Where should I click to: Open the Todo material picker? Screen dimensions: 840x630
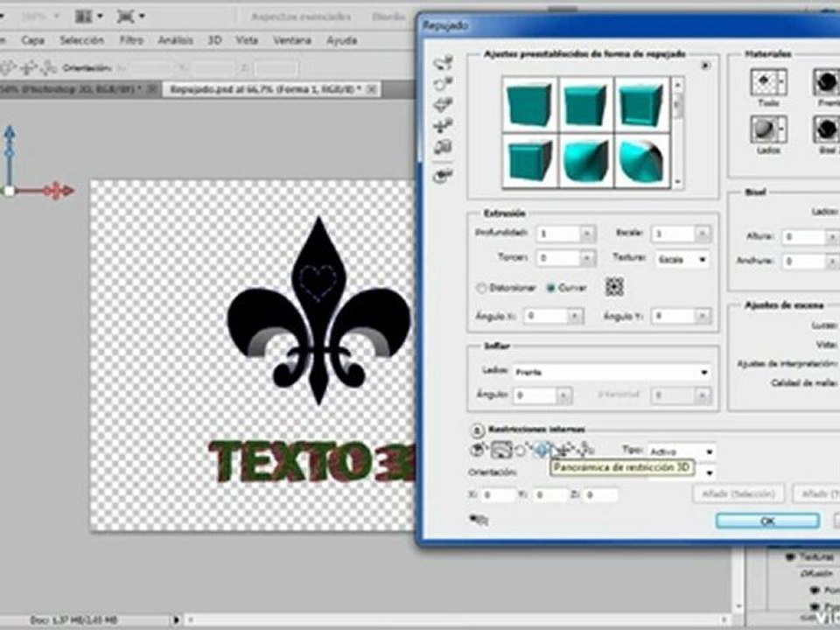(x=769, y=82)
